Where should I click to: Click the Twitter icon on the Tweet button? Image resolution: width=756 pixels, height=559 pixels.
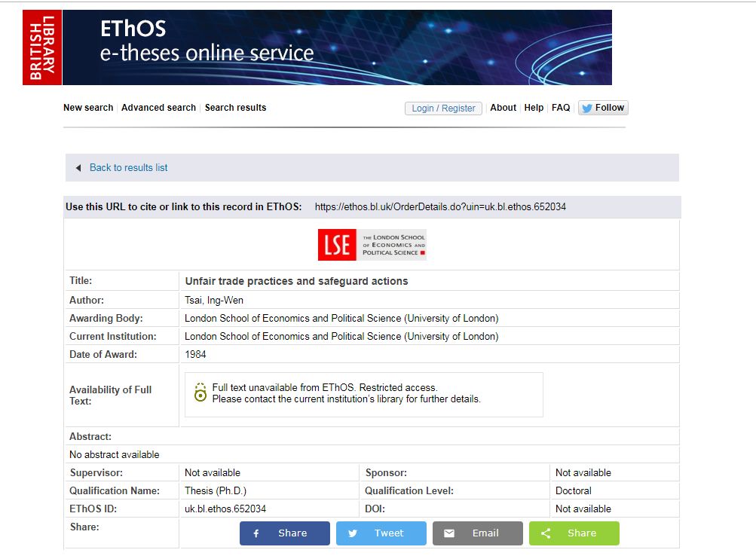[x=353, y=533]
